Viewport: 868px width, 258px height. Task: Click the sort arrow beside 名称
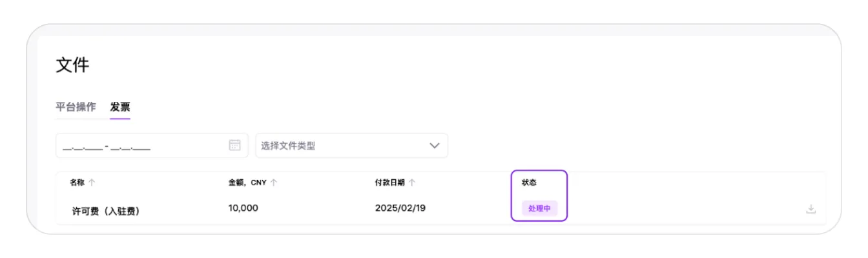click(x=92, y=183)
